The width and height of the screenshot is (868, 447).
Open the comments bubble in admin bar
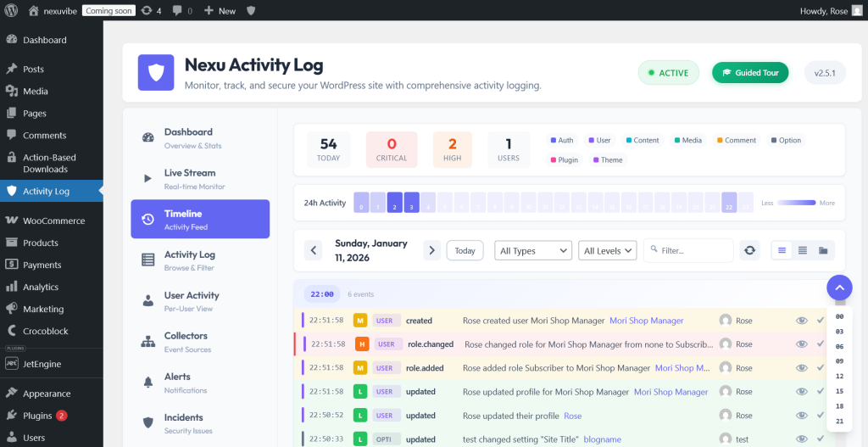pyautogui.click(x=182, y=10)
